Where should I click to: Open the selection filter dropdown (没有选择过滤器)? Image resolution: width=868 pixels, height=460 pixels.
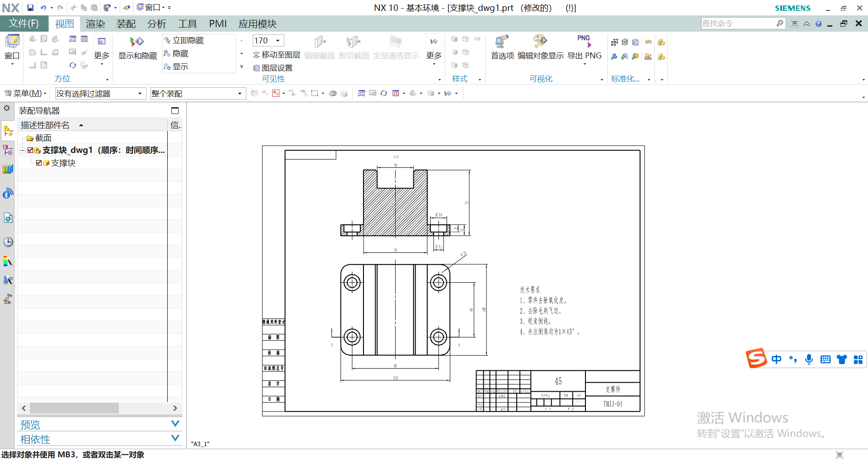[140, 94]
